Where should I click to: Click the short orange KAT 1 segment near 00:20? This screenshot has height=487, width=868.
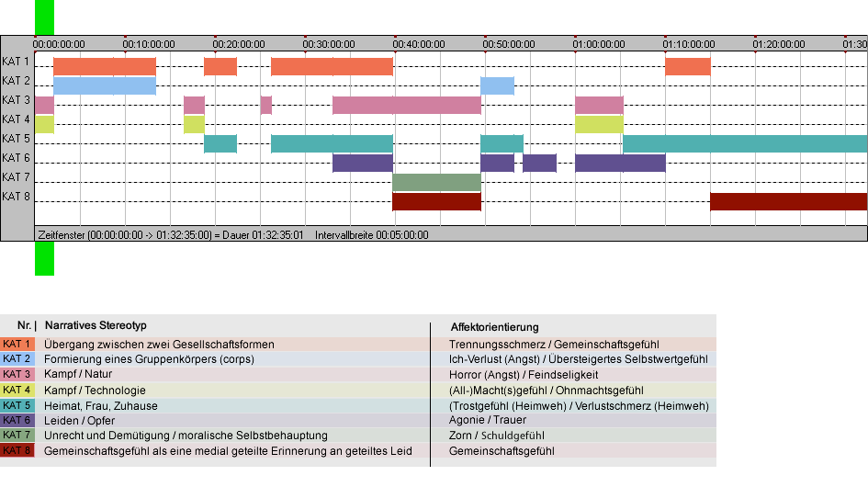(220, 66)
